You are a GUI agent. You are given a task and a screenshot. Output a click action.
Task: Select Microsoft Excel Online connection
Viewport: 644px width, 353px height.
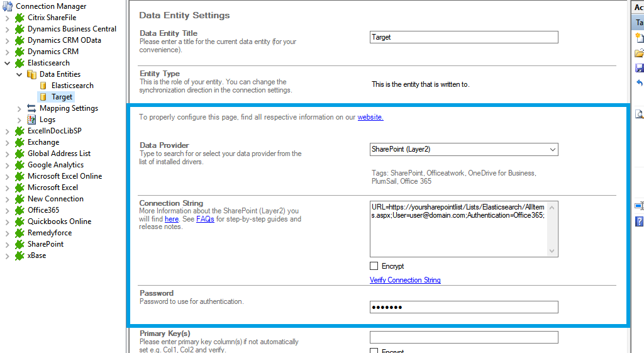(64, 176)
